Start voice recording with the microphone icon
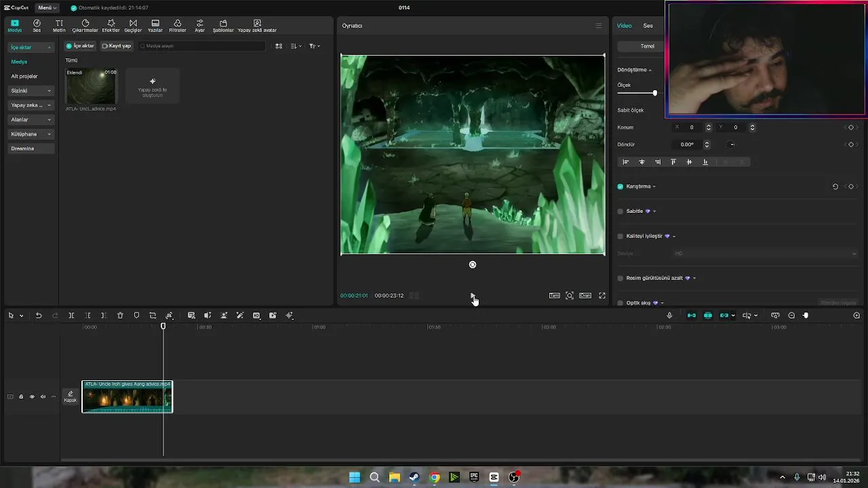The height and width of the screenshot is (488, 868). point(669,316)
